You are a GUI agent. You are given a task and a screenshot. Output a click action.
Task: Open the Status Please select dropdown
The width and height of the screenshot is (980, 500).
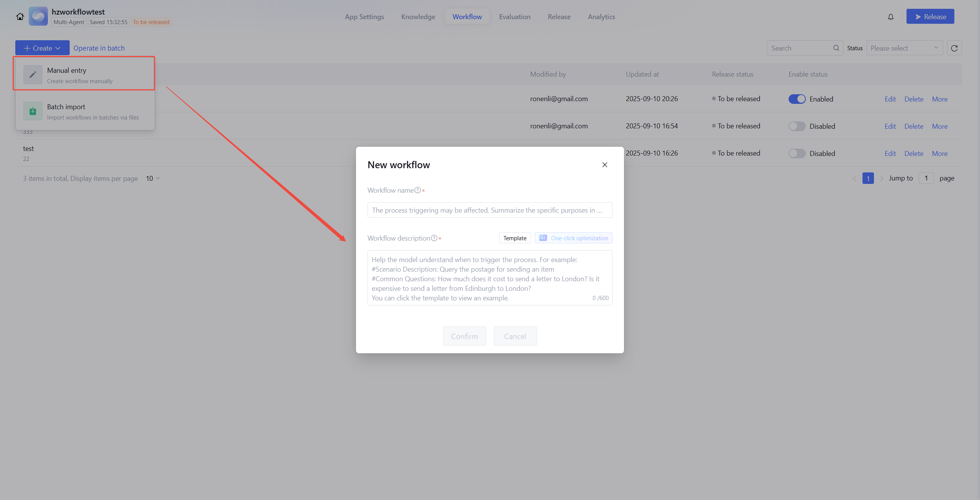tap(904, 48)
